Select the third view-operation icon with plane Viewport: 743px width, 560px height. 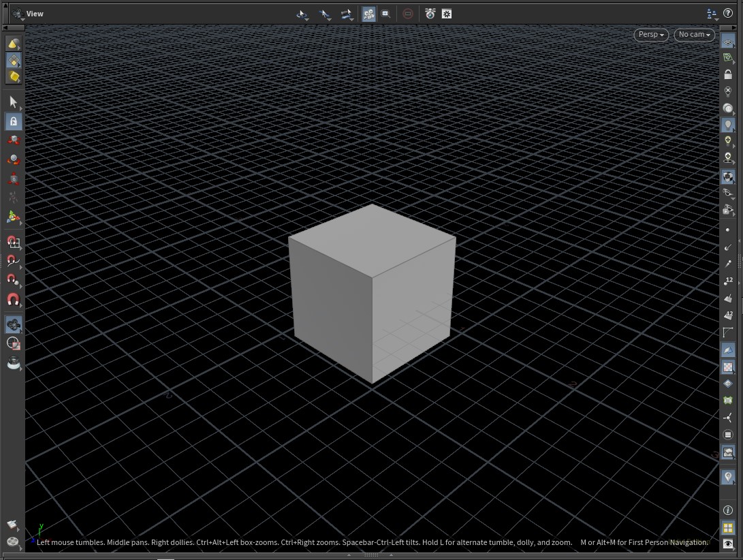point(347,14)
